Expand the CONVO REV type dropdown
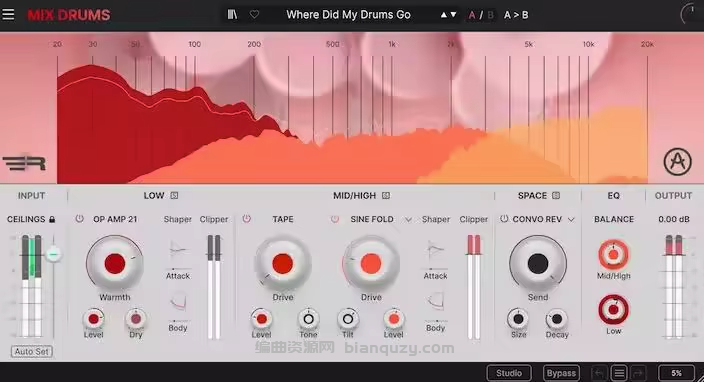Screen dimensions: 705x383 (571, 220)
